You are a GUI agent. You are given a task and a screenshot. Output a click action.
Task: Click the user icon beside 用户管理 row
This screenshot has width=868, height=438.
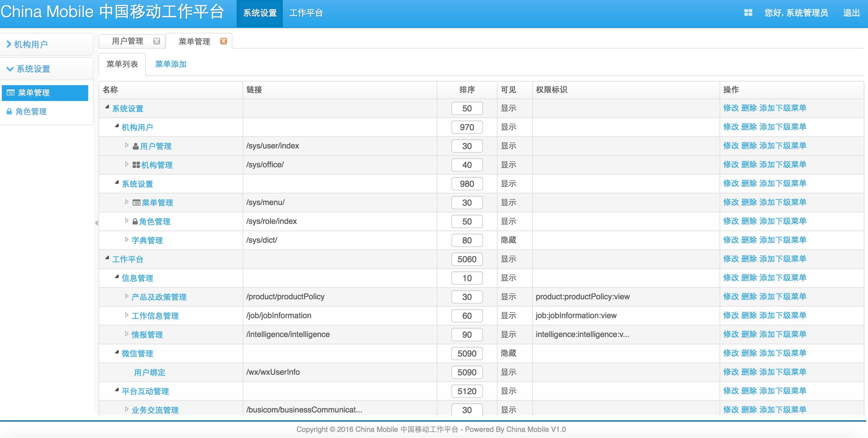coord(135,146)
